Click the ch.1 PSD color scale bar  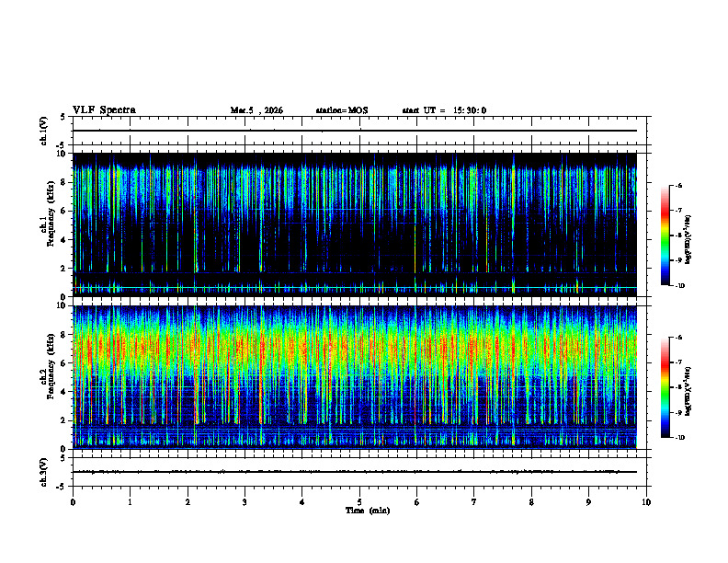[665, 236]
